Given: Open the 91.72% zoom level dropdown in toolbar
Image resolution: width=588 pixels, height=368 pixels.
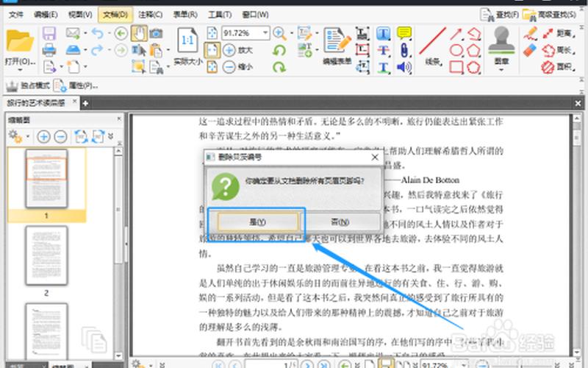Looking at the screenshot, I should [265, 33].
